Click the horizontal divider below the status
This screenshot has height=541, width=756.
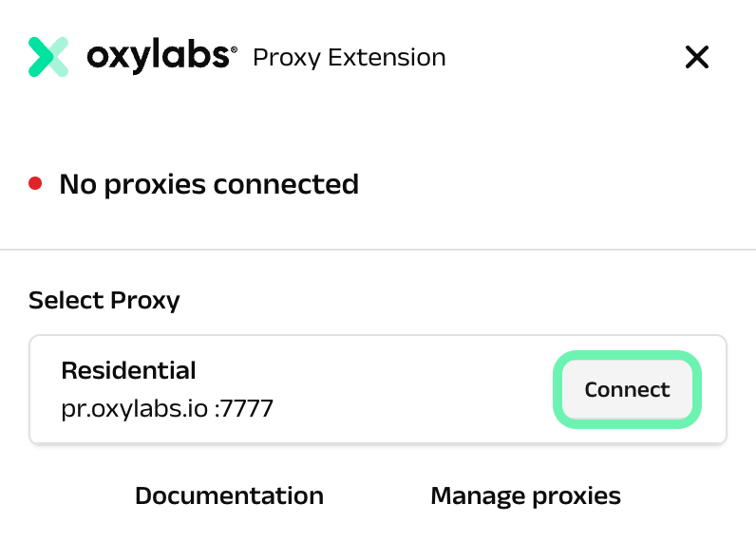pos(378,250)
